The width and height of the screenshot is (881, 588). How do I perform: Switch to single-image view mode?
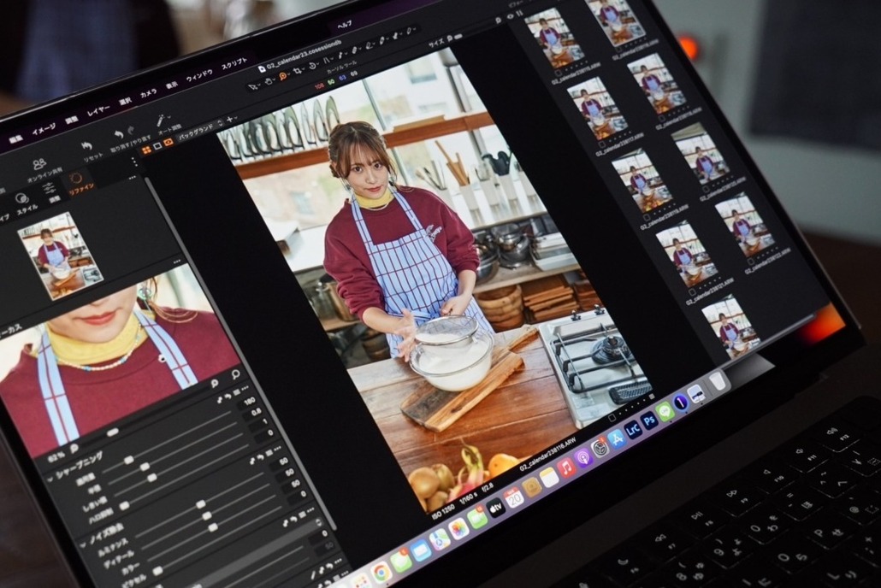tap(158, 146)
